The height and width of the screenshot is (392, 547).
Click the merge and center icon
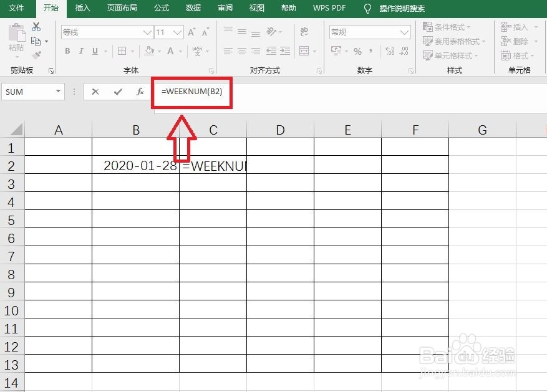[304, 51]
